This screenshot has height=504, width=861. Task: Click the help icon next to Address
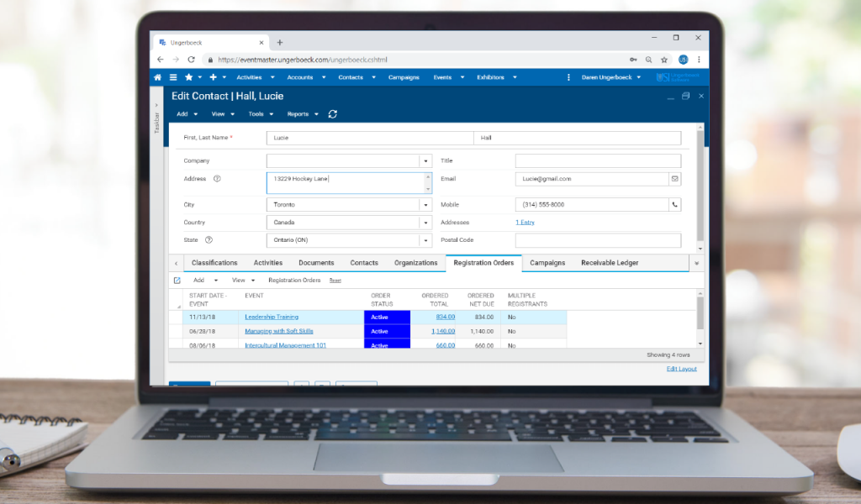coord(217,179)
